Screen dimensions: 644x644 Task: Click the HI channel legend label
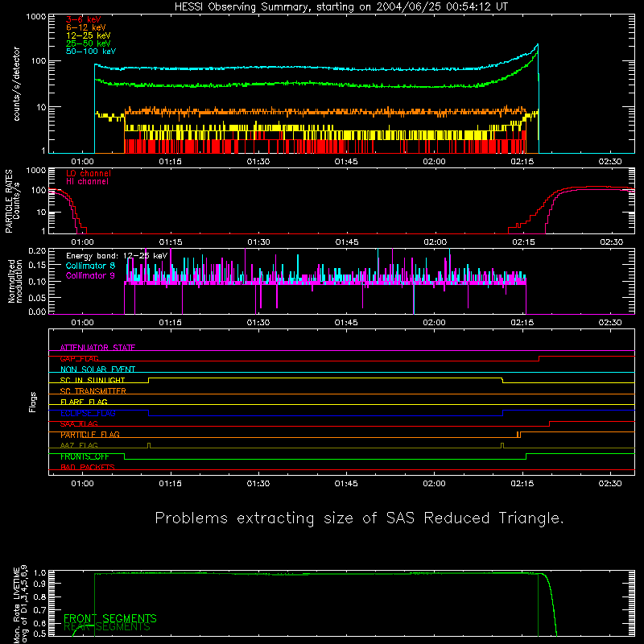(x=88, y=182)
